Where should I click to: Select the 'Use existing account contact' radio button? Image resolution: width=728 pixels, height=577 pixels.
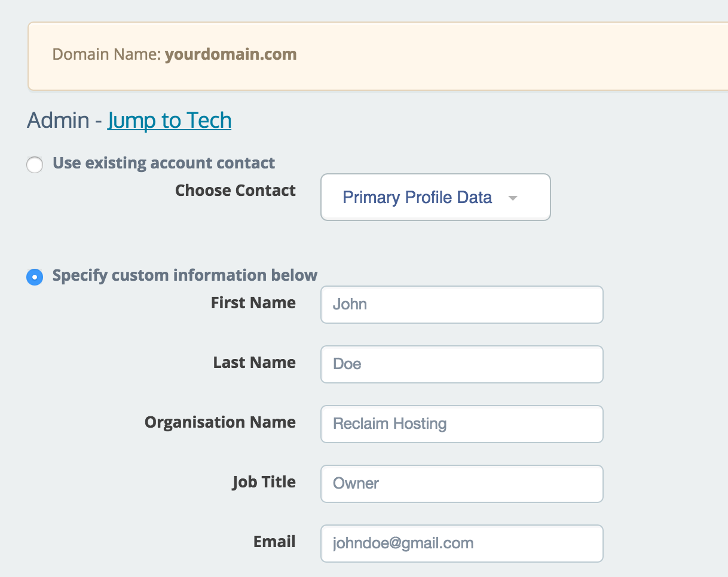click(x=35, y=165)
